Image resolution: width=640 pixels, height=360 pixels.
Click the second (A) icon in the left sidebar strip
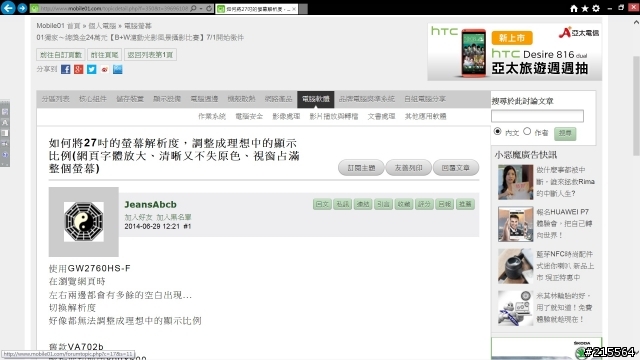(5, 122)
